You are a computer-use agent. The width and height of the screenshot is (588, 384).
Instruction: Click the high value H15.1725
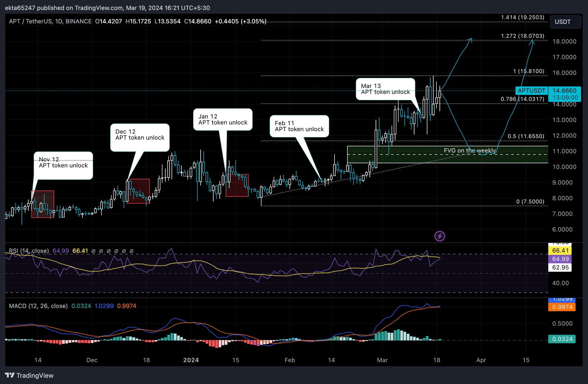(x=138, y=21)
